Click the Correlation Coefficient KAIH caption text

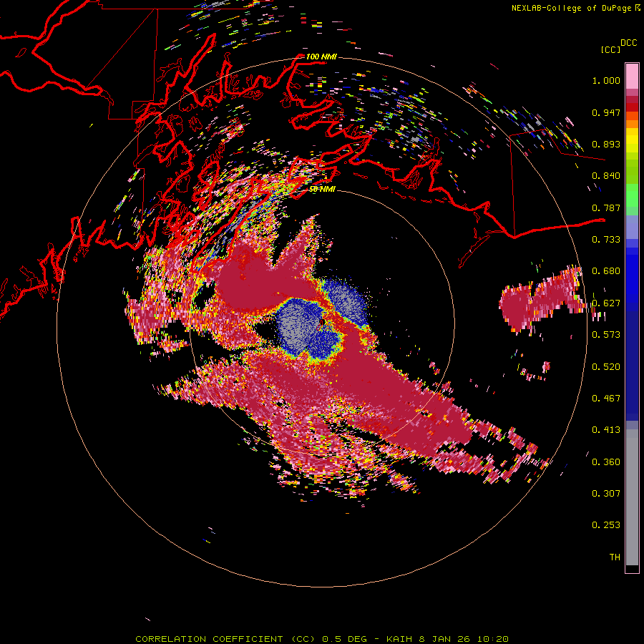(321, 639)
